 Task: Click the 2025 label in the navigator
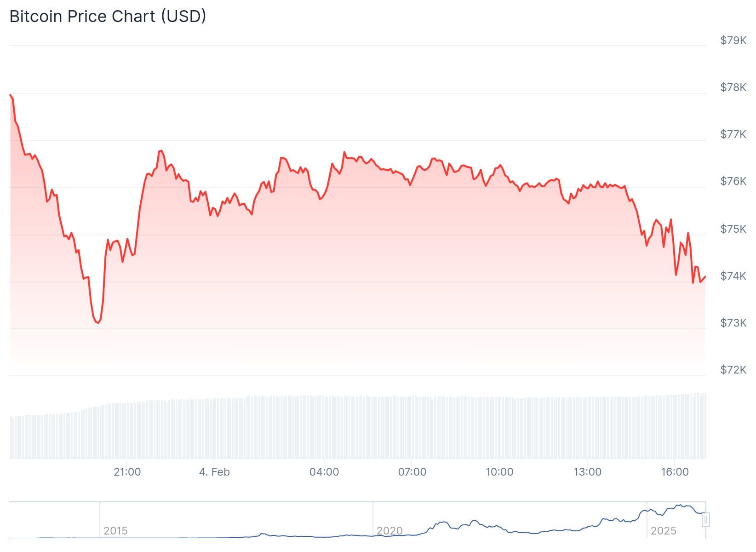[663, 531]
